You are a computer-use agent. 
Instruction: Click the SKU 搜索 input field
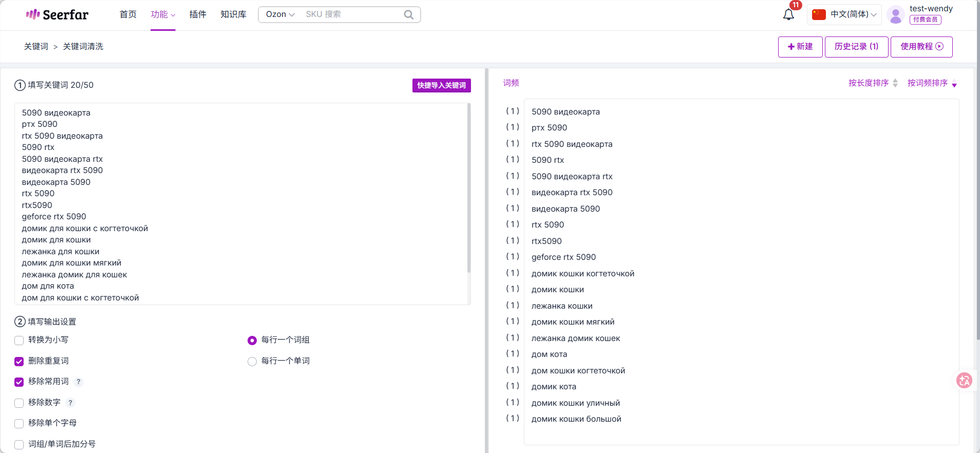[352, 14]
